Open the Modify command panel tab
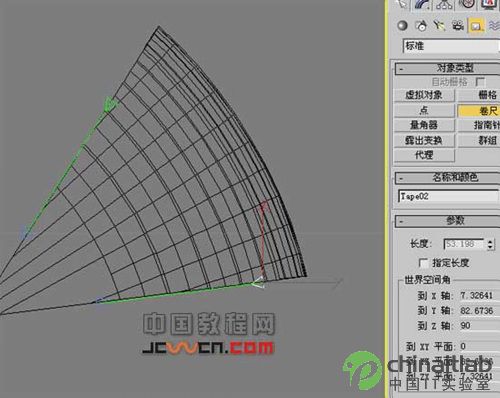 pos(423,4)
